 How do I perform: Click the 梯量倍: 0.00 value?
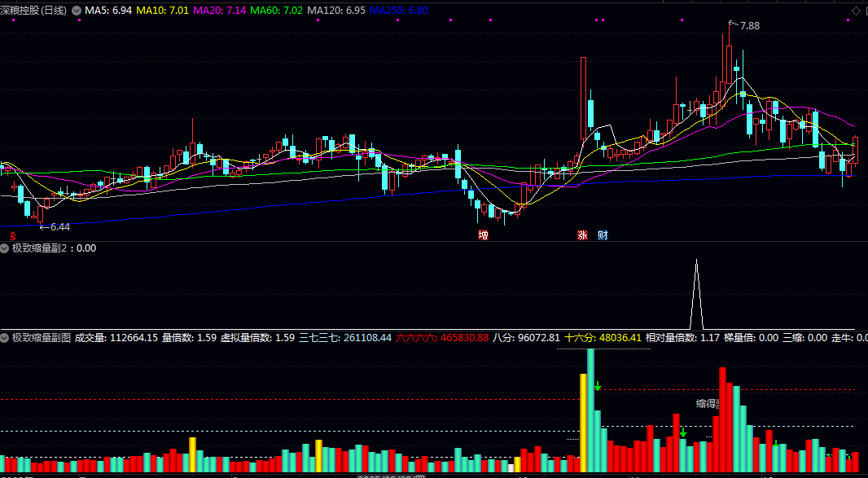(x=752, y=338)
